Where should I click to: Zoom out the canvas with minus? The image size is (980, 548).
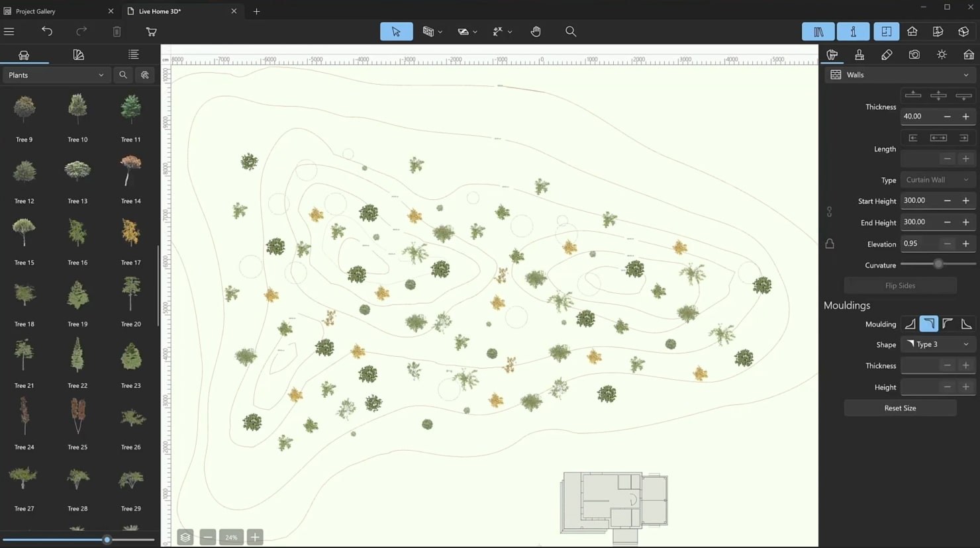coord(208,537)
